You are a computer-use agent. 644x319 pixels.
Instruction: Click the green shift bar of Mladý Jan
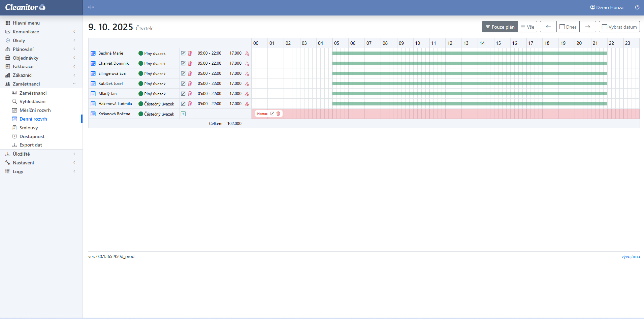(470, 94)
